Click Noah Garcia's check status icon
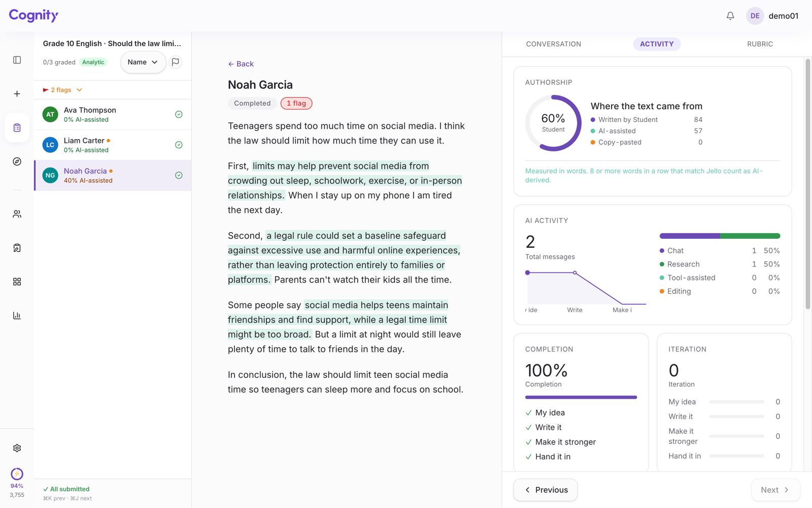Image resolution: width=812 pixels, height=508 pixels. click(x=179, y=175)
